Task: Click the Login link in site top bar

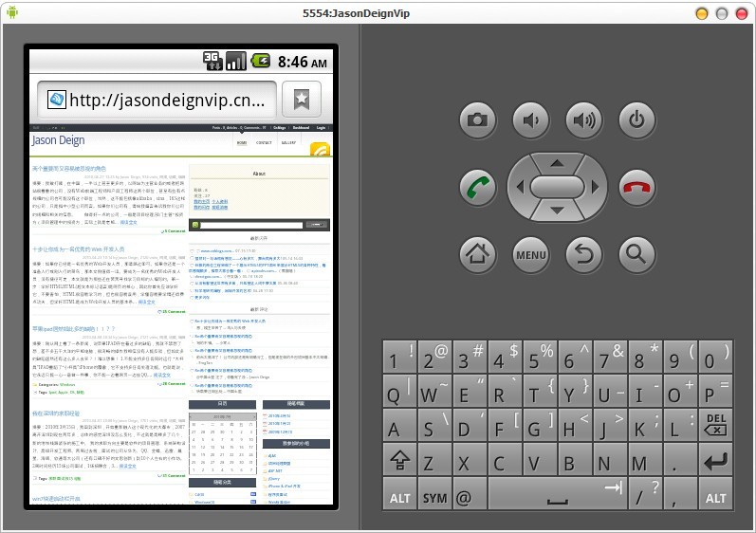Action: click(322, 128)
